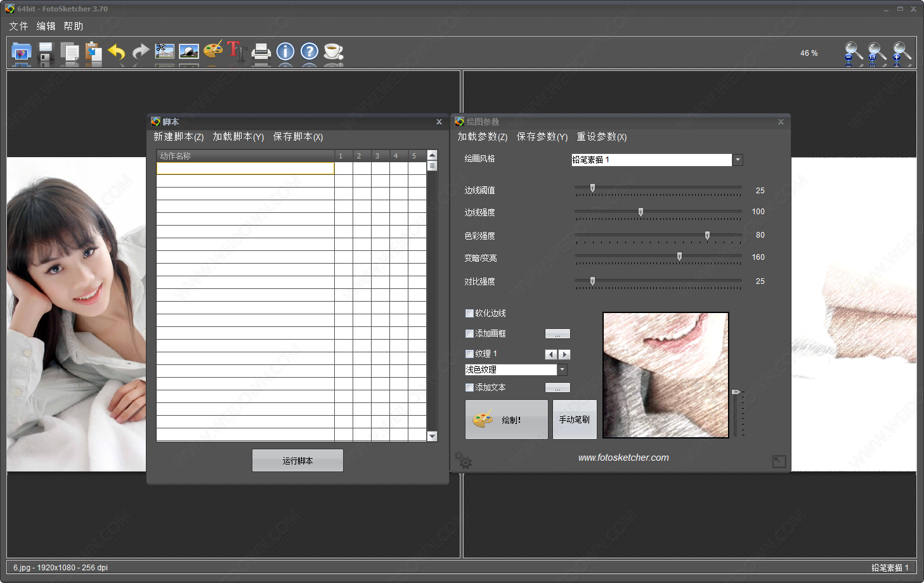Show program info with the blue i icon
The height and width of the screenshot is (583, 924).
285,51
